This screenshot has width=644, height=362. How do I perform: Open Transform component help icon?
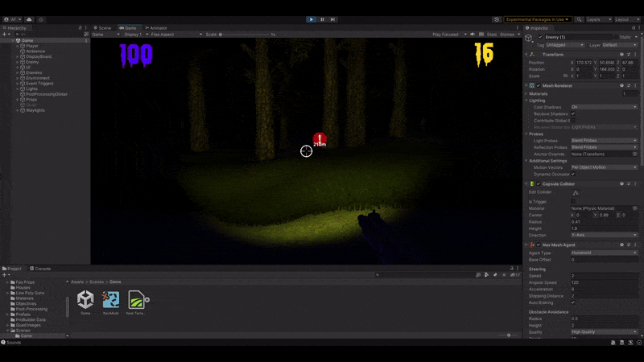point(621,55)
